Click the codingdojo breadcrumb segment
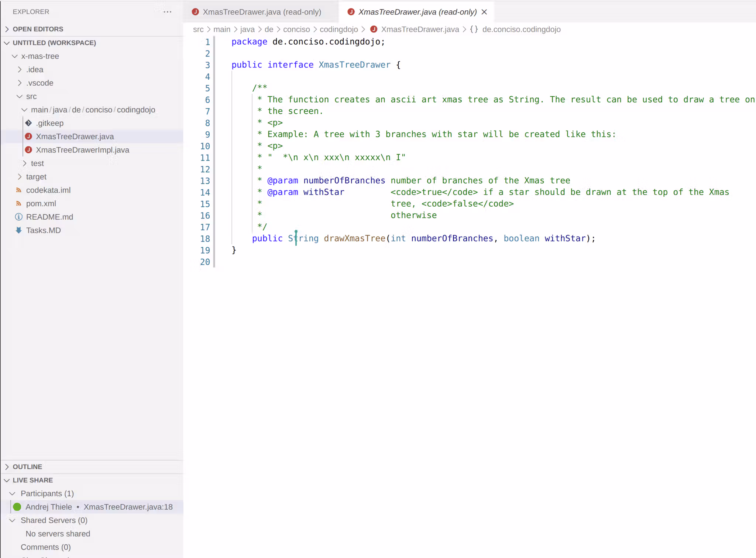 (x=339, y=29)
